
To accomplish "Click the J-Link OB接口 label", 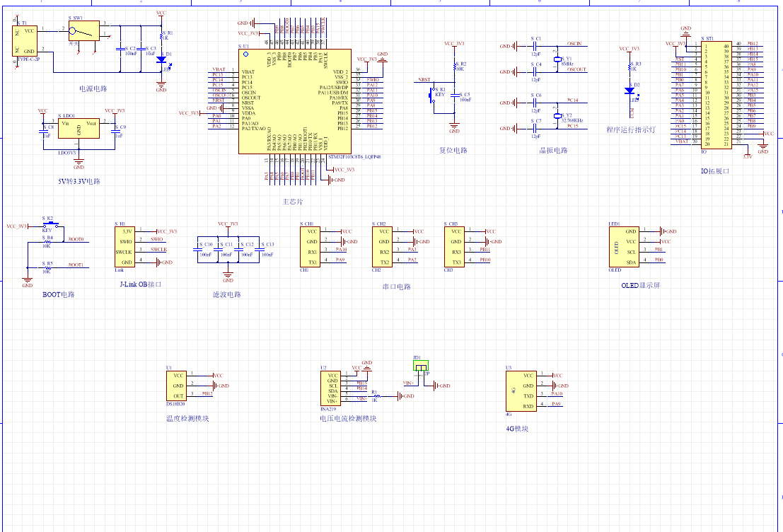I will click(x=141, y=284).
